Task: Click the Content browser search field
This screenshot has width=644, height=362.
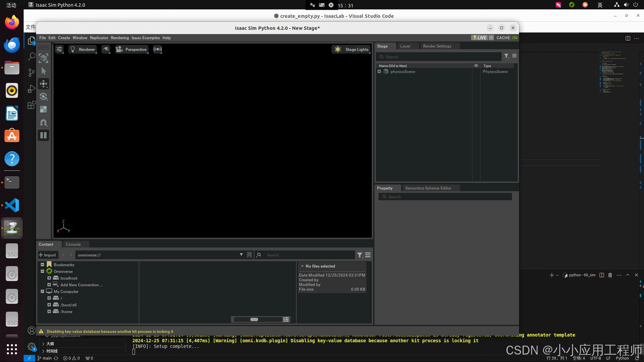Action: click(x=309, y=255)
